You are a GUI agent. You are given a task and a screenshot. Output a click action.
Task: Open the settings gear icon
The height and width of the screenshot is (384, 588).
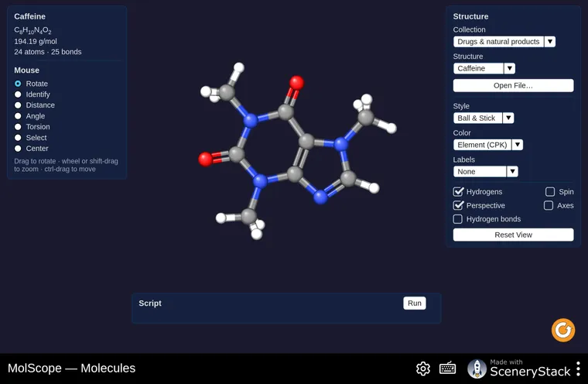423,369
